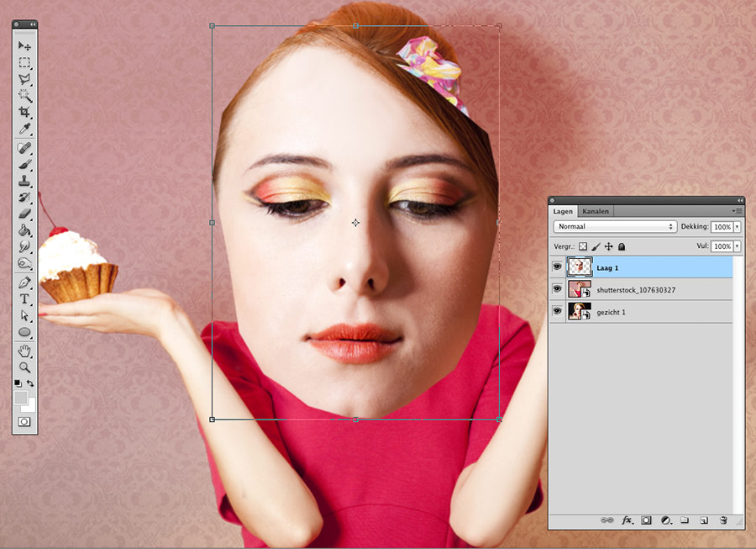Click the transform box center reference point
Image resolution: width=756 pixels, height=549 pixels.
pos(355,223)
